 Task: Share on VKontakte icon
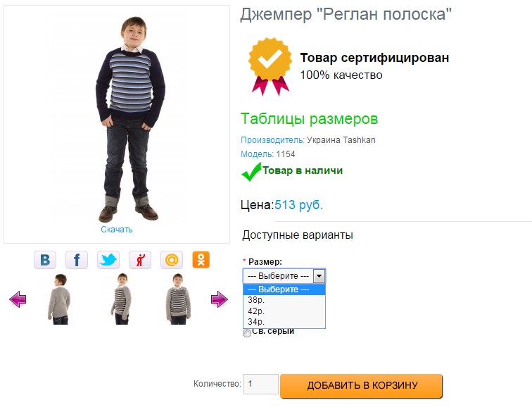click(45, 260)
